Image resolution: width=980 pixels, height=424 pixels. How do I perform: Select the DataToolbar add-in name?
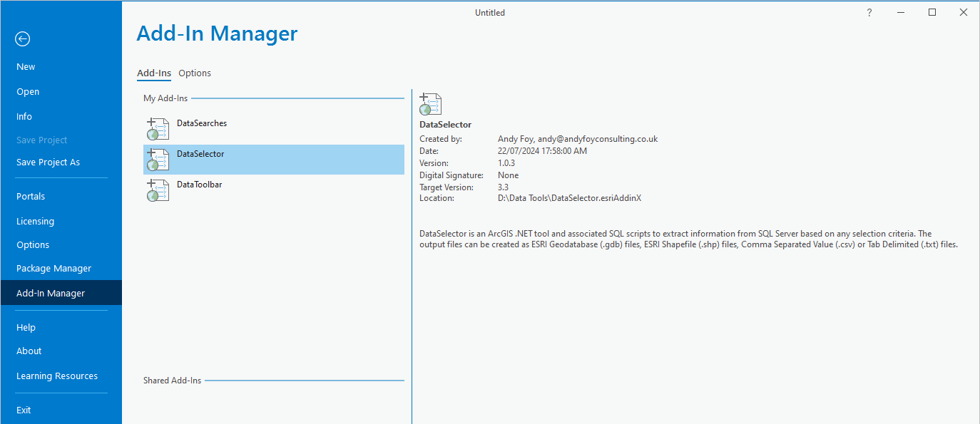click(199, 185)
